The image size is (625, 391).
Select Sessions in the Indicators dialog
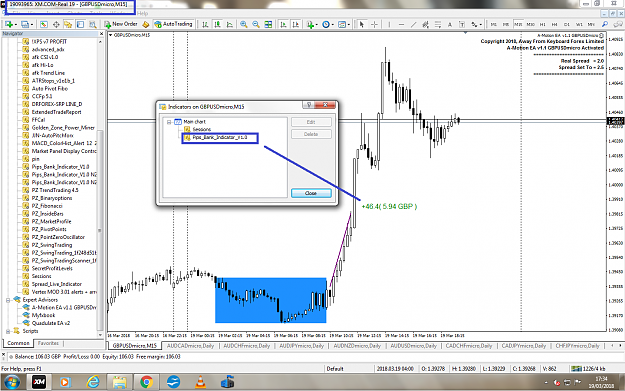(202, 129)
